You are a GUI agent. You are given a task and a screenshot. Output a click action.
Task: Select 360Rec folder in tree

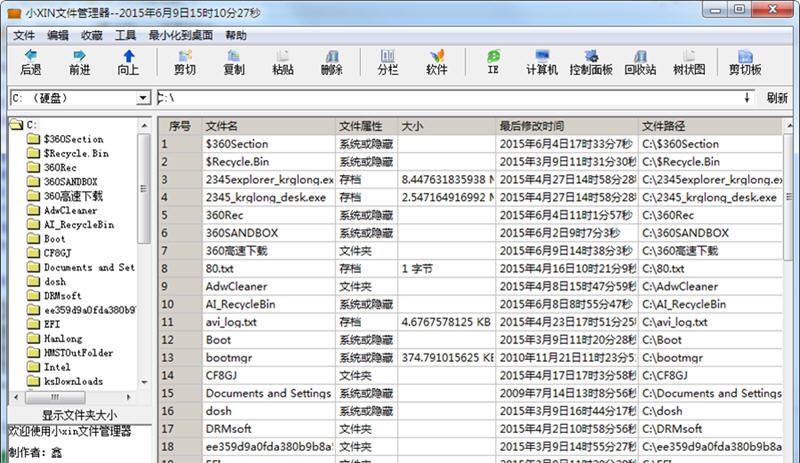[60, 167]
